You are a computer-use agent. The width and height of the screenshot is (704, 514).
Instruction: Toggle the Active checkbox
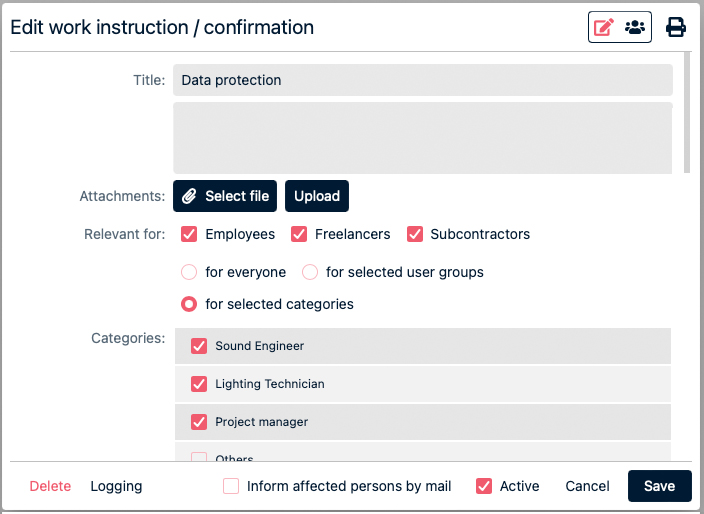click(484, 486)
